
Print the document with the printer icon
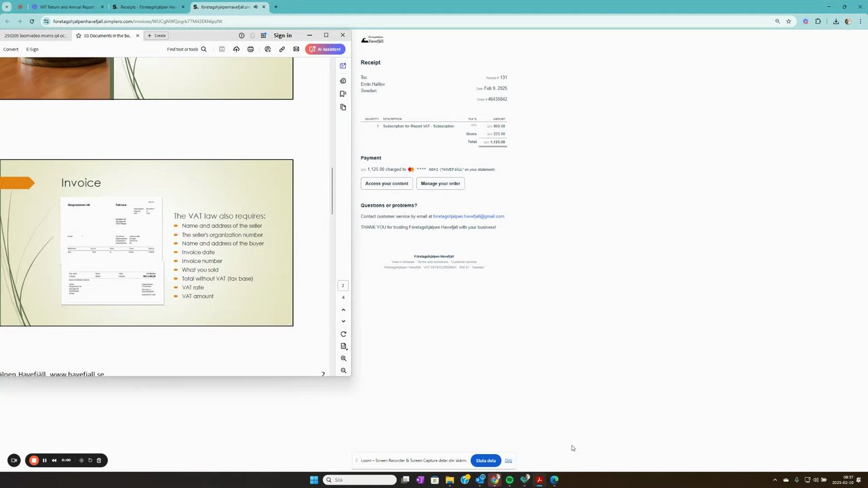pyautogui.click(x=251, y=49)
